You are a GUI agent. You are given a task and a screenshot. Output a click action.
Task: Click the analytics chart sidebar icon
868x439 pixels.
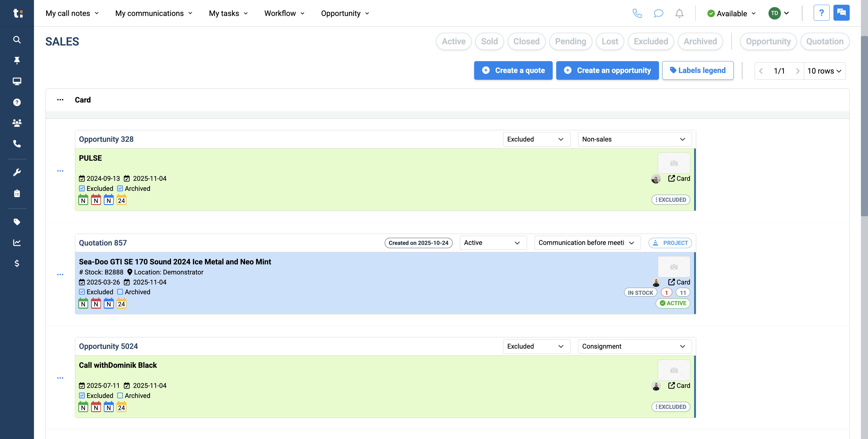17,243
